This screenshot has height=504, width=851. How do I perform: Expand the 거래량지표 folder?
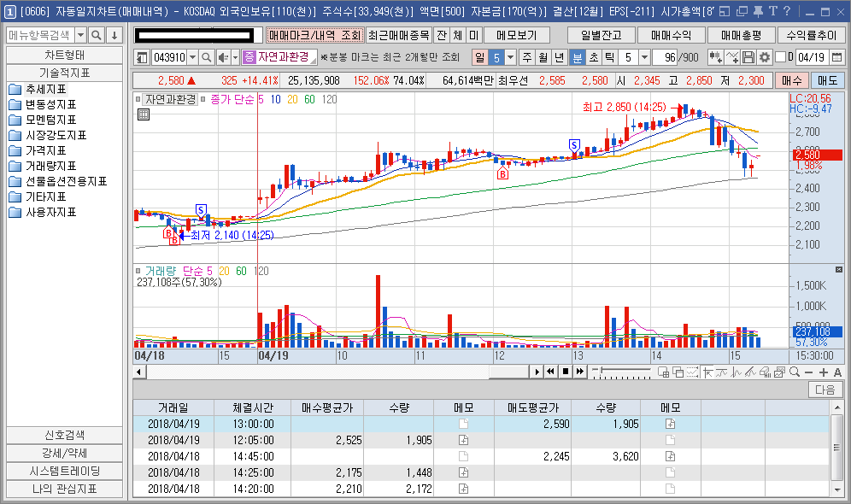pyautogui.click(x=43, y=166)
